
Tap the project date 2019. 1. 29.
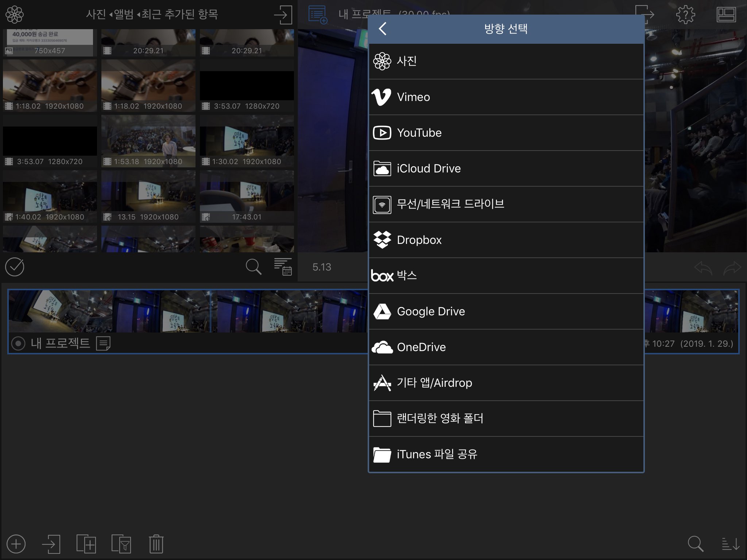(707, 344)
